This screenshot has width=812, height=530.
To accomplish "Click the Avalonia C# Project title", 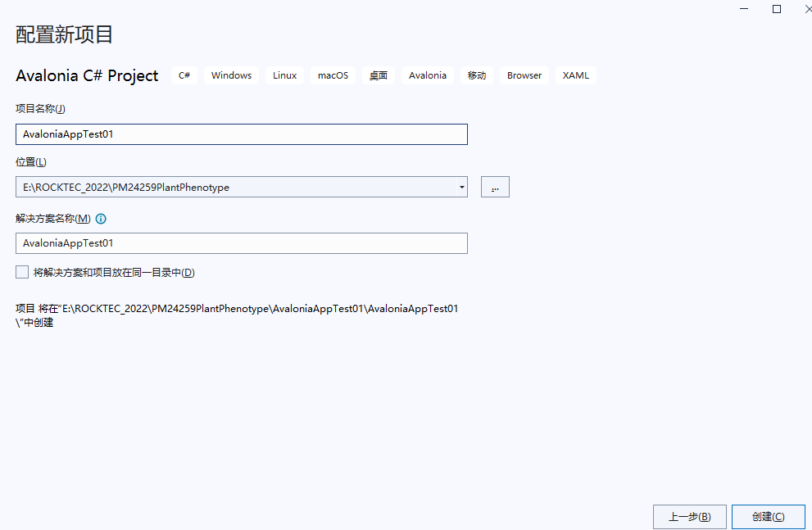I will pos(87,75).
